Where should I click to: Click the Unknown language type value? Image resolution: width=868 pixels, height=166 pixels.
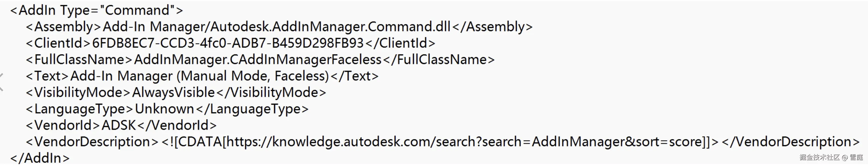pyautogui.click(x=164, y=109)
